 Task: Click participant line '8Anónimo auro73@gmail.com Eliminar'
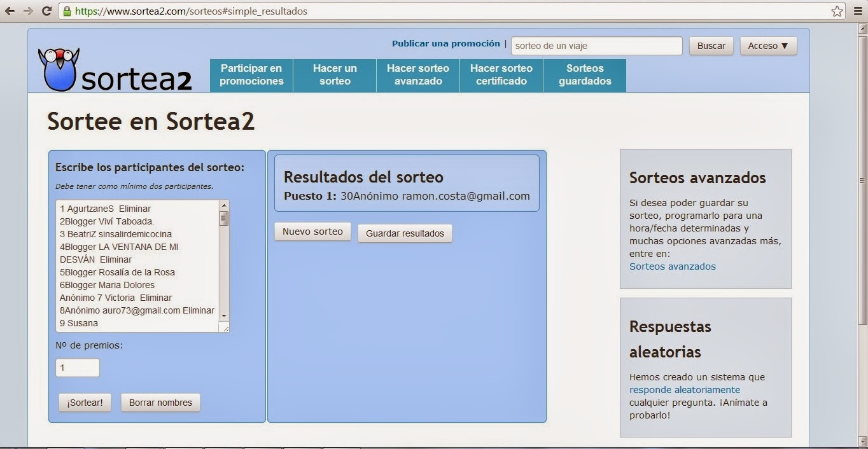coord(137,310)
